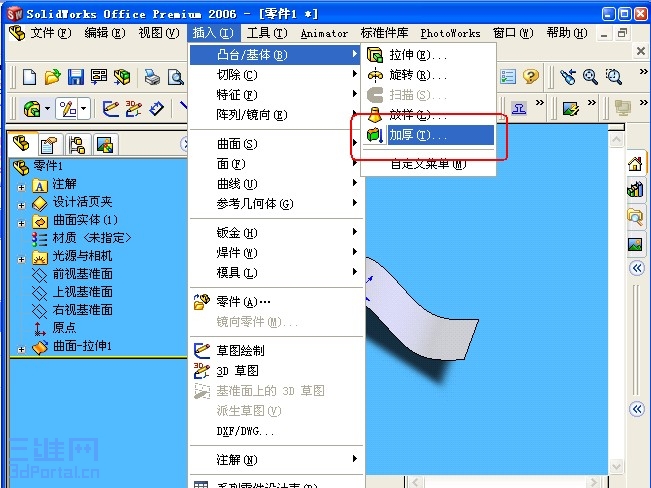Image resolution: width=651 pixels, height=488 pixels.
Task: Choose 拉伸(E) in the boss submenu
Action: (x=429, y=55)
